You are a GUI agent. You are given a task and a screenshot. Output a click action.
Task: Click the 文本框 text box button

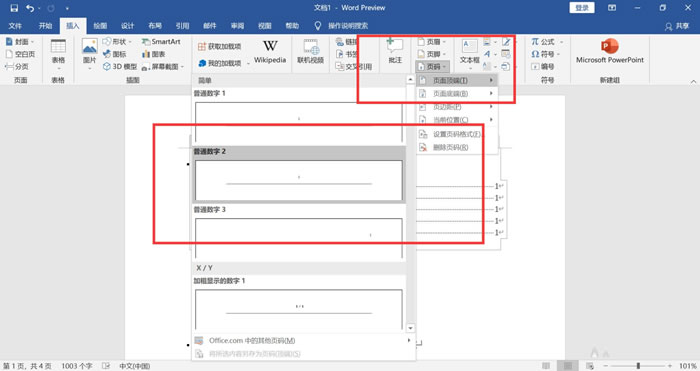pyautogui.click(x=469, y=54)
